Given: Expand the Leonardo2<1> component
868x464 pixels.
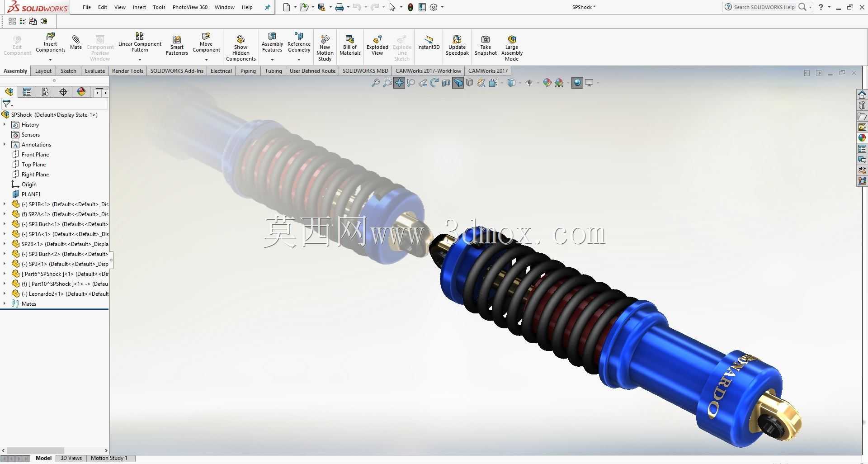Looking at the screenshot, I should (x=5, y=294).
